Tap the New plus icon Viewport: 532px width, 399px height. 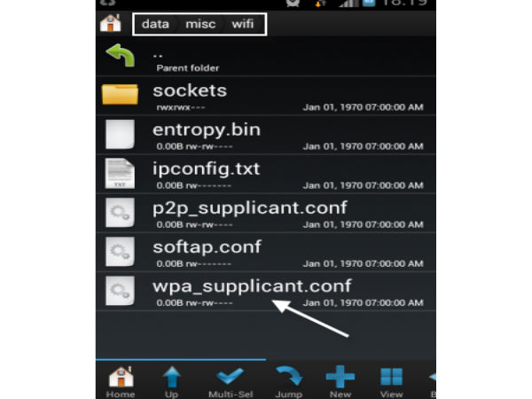[x=340, y=379]
